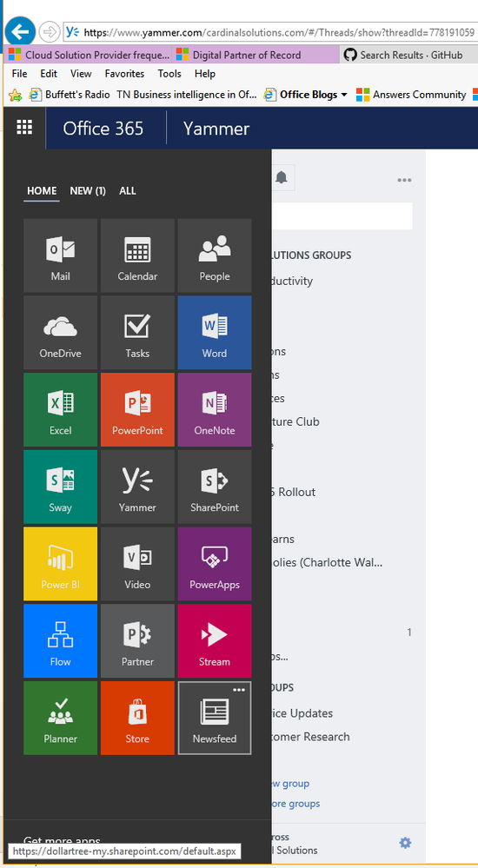The height and width of the screenshot is (868, 478).
Task: Launch the PowerApps tile
Action: click(x=215, y=563)
